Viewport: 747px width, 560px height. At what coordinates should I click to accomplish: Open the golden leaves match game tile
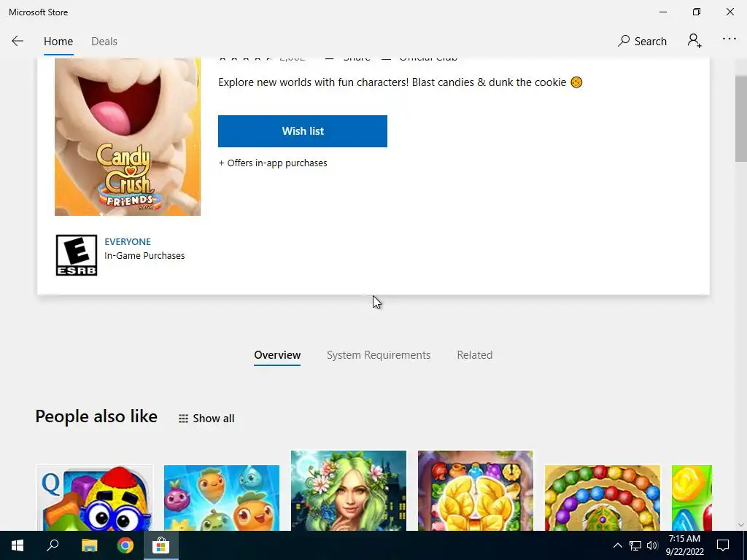(x=476, y=491)
